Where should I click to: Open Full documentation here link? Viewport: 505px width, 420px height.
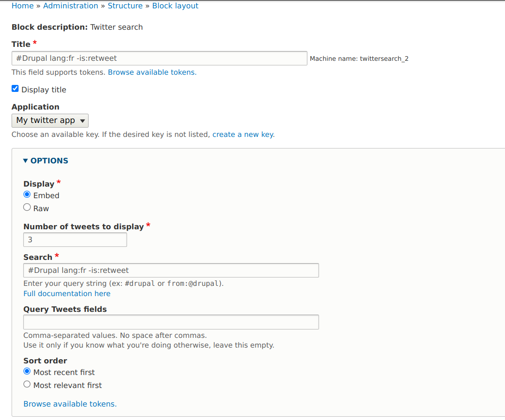coord(67,294)
